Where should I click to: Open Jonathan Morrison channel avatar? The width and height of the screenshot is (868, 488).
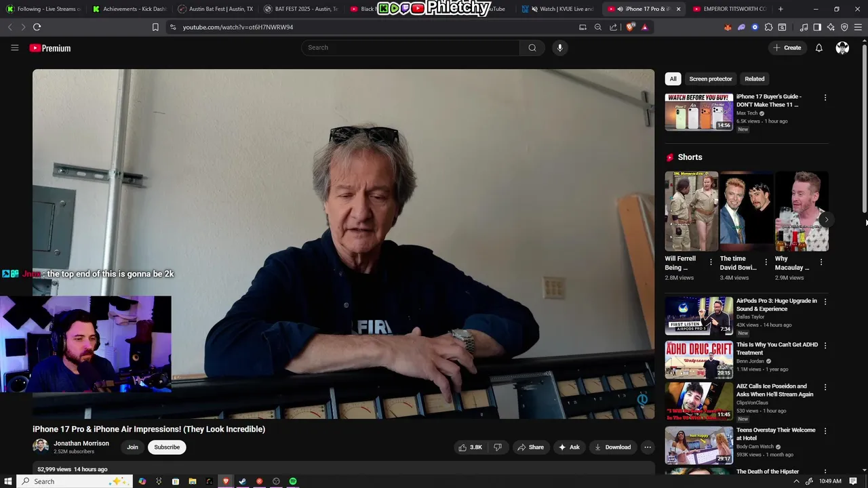tap(41, 447)
